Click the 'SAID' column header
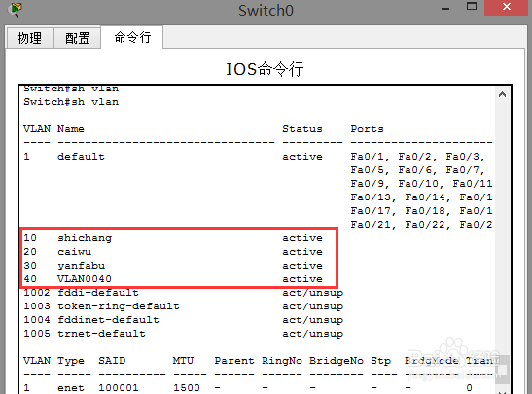The width and height of the screenshot is (532, 394). tap(112, 360)
